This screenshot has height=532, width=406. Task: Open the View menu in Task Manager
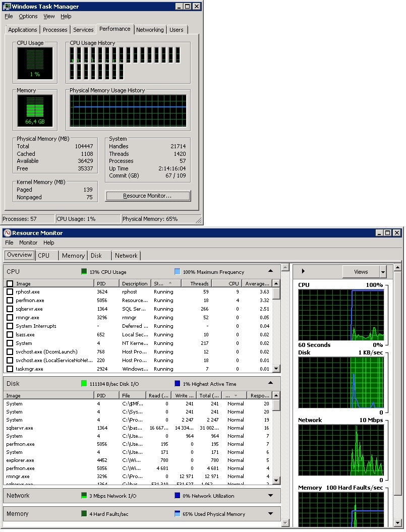(x=49, y=16)
